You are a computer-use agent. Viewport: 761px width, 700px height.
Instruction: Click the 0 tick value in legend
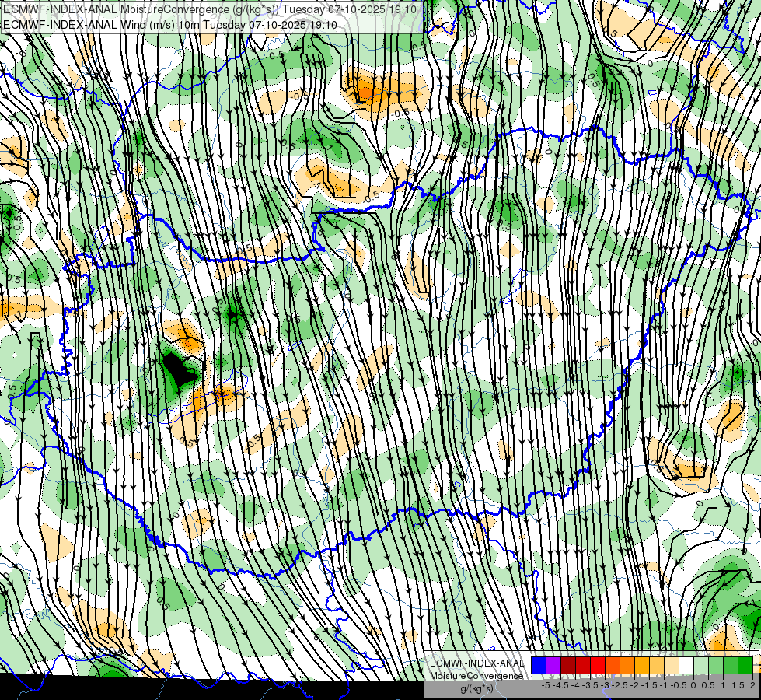(693, 685)
